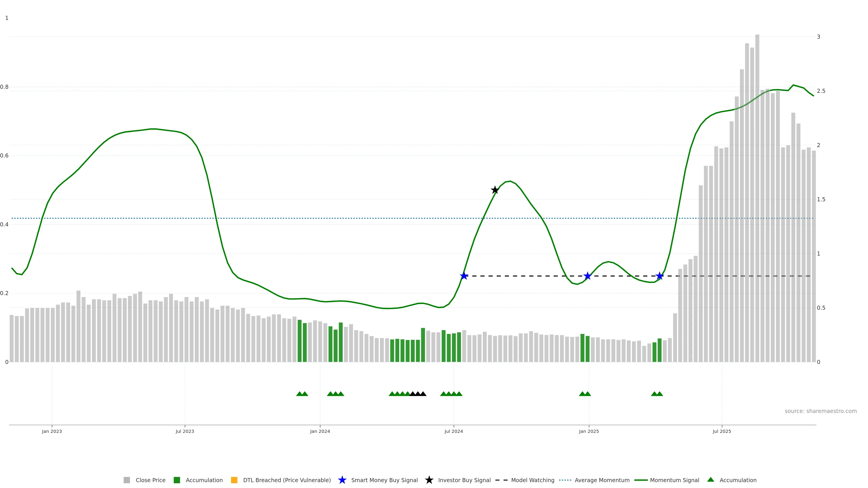Click the Jan 2023 axis label
The image size is (868, 488).
click(x=52, y=431)
